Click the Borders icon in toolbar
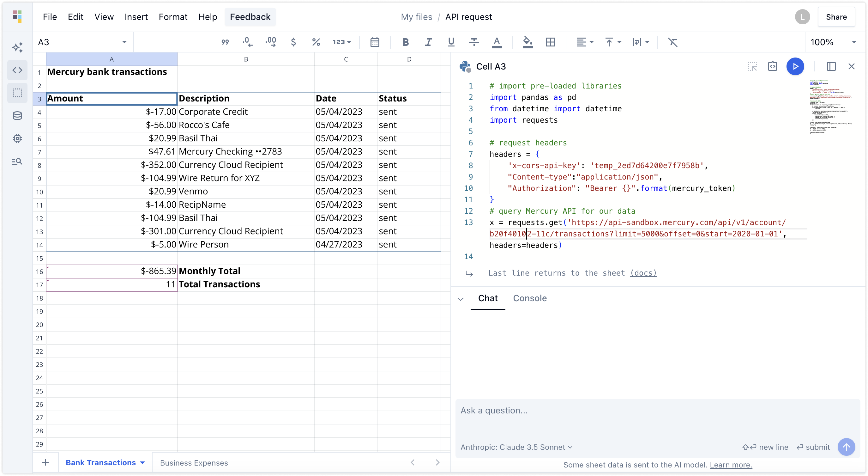This screenshot has height=476, width=868. click(550, 42)
